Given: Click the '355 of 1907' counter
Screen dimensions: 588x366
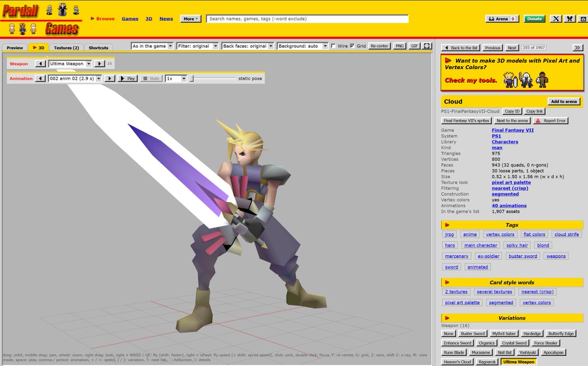Looking at the screenshot, I should point(534,48).
